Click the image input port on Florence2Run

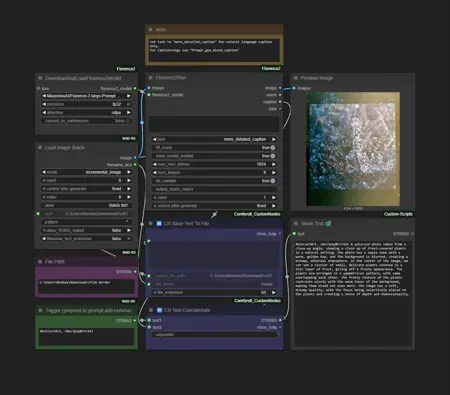coord(149,88)
